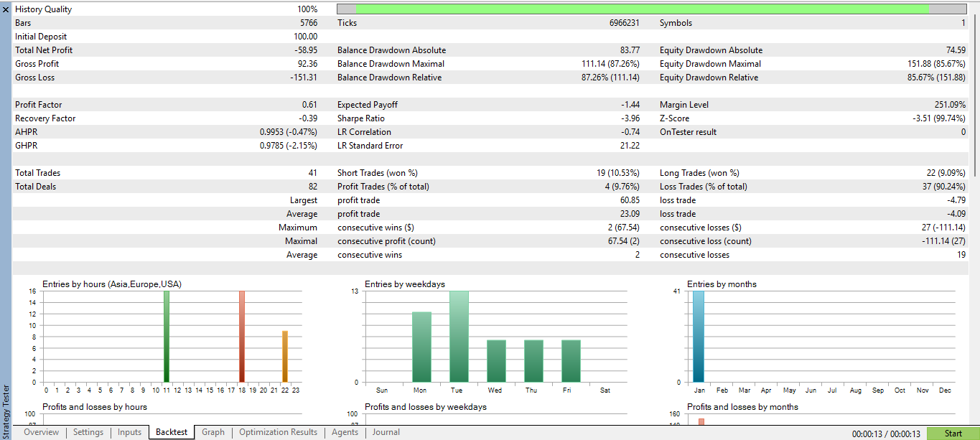The image size is (980, 440).
Task: Open the Agents tab
Action: [345, 432]
